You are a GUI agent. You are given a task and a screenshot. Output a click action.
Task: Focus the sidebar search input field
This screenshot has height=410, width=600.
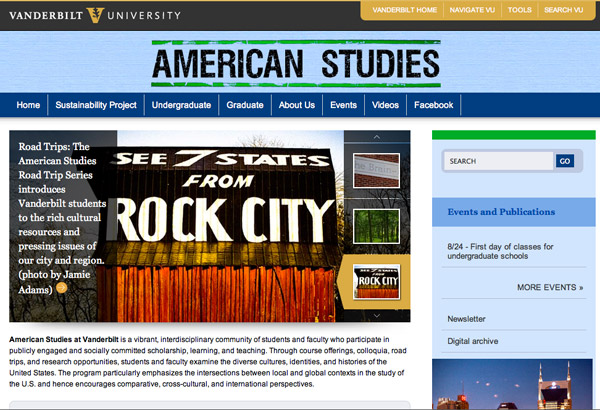[x=497, y=161]
